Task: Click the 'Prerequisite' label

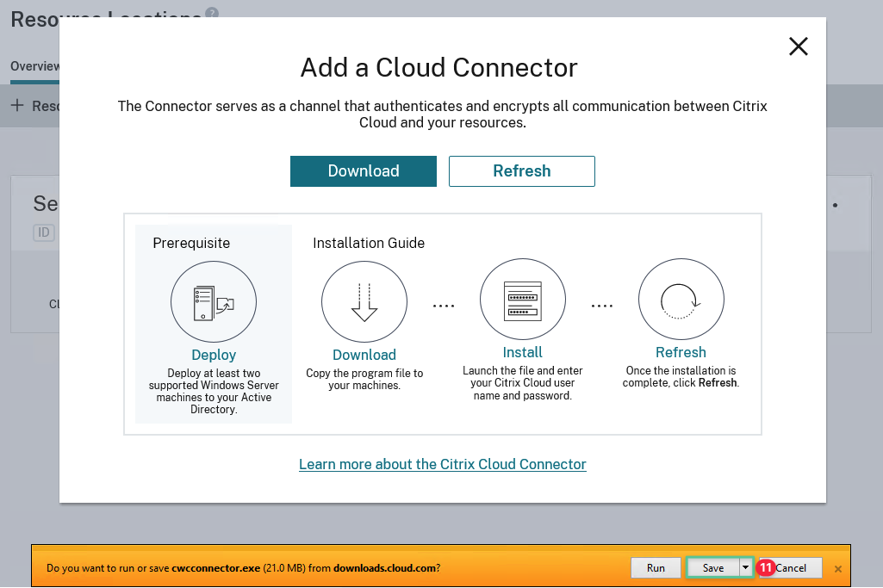Action: (x=191, y=243)
